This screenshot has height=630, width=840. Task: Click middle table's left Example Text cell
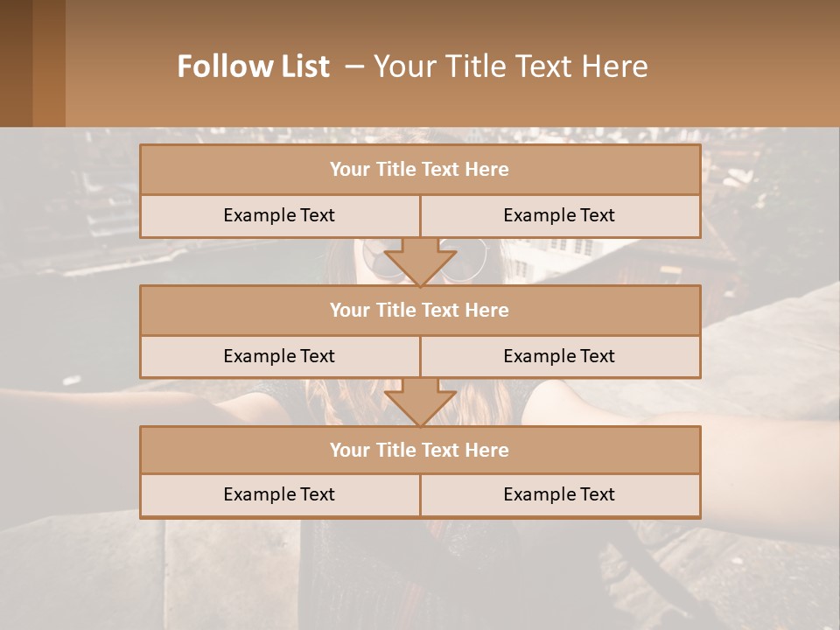(x=279, y=356)
